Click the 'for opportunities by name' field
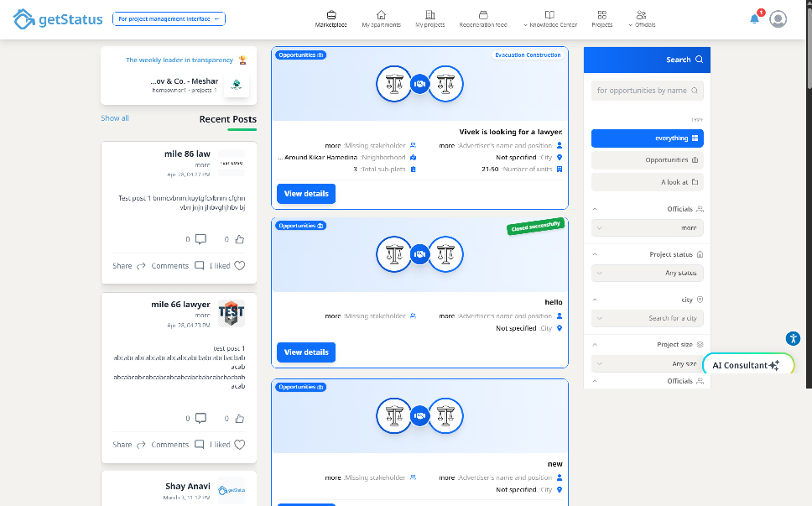The image size is (812, 506). [x=648, y=91]
